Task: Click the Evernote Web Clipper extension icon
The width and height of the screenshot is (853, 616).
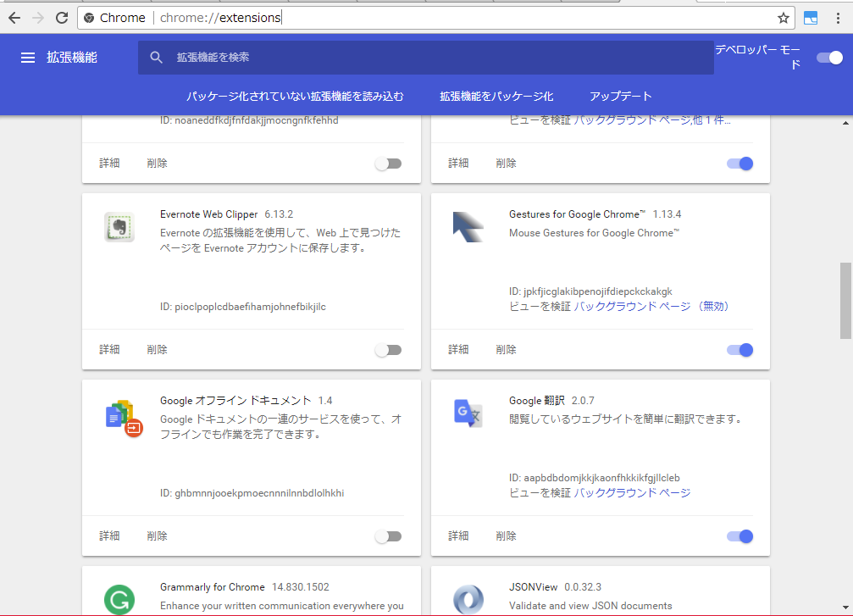Action: [x=119, y=227]
